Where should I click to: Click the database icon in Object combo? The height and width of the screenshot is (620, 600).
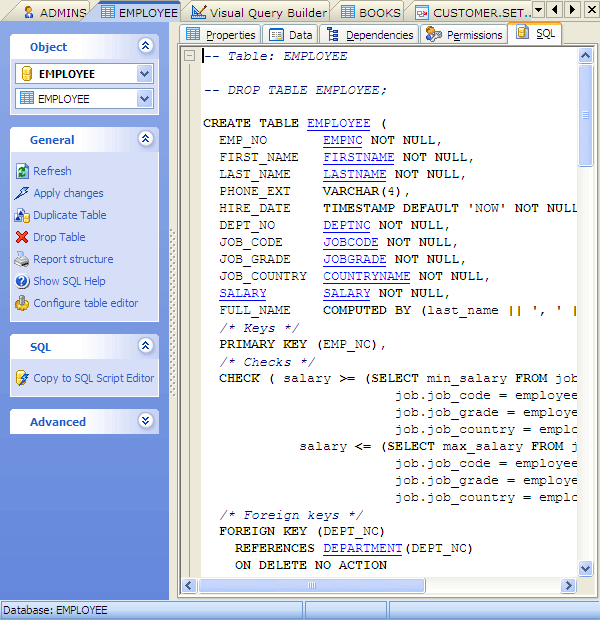(x=26, y=74)
